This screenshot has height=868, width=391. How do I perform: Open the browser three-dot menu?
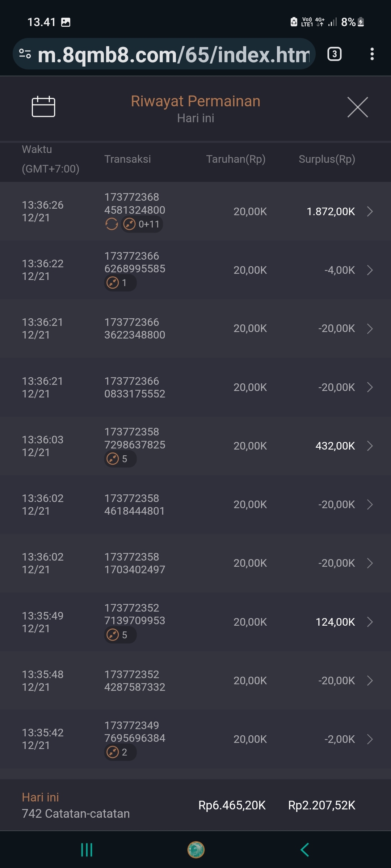(372, 54)
